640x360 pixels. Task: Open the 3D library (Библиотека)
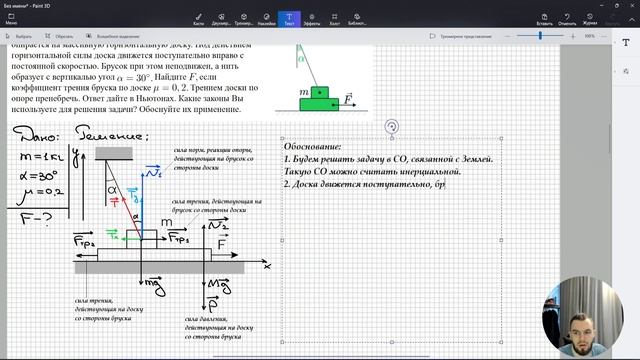point(357,19)
